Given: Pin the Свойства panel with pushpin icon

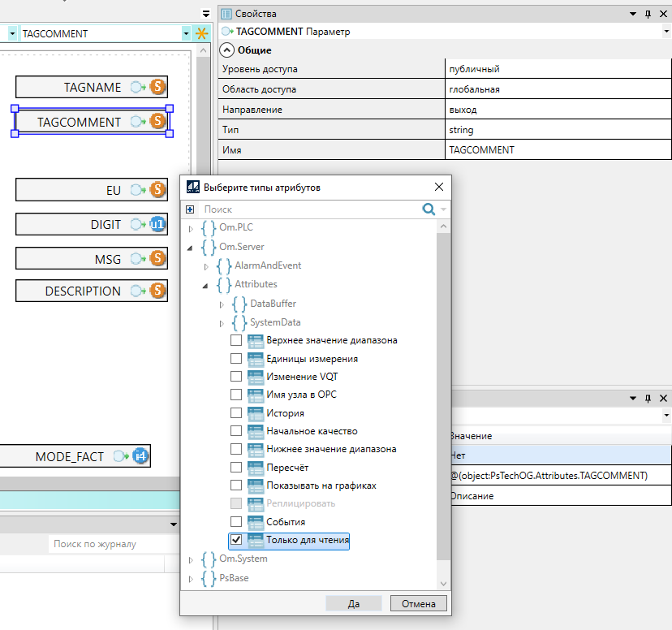Looking at the screenshot, I should click(x=648, y=14).
